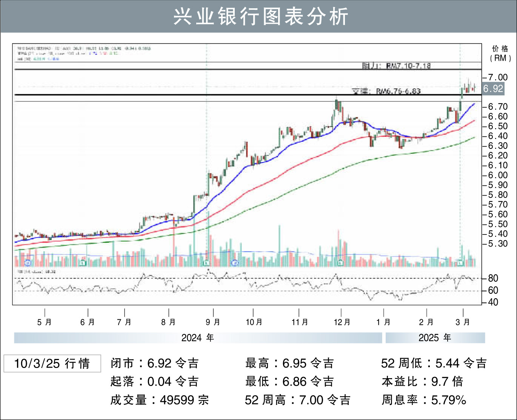Image resolution: width=517 pixels, height=420 pixels.
Task: Click the 7.00 price axis label
Action: [498, 77]
